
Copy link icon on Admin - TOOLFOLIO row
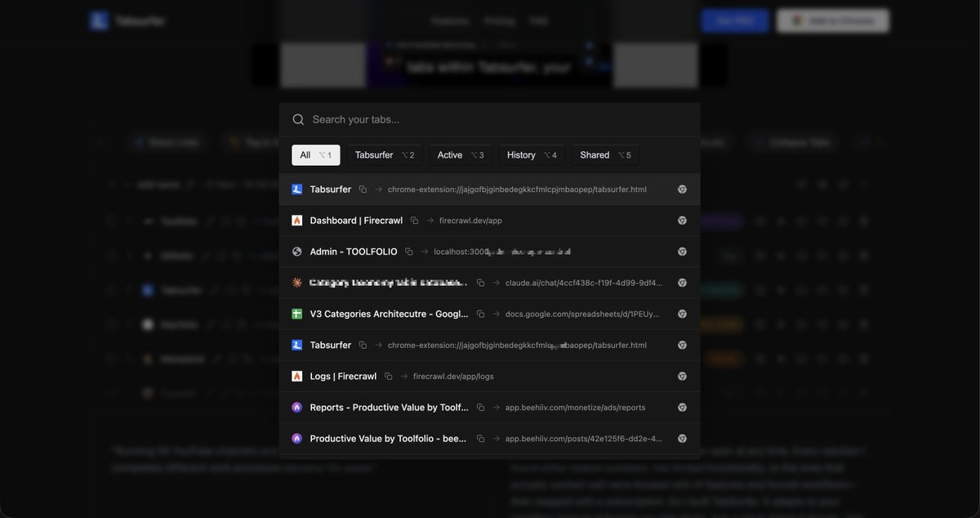[x=409, y=252]
